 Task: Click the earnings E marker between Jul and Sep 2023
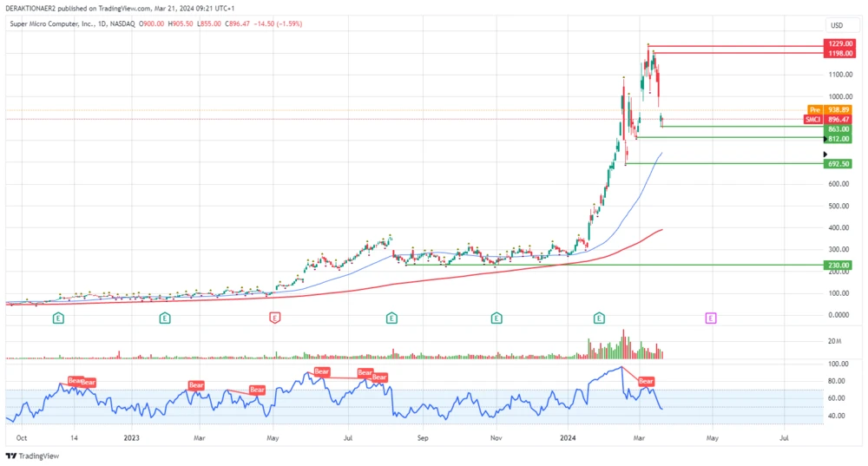(391, 318)
